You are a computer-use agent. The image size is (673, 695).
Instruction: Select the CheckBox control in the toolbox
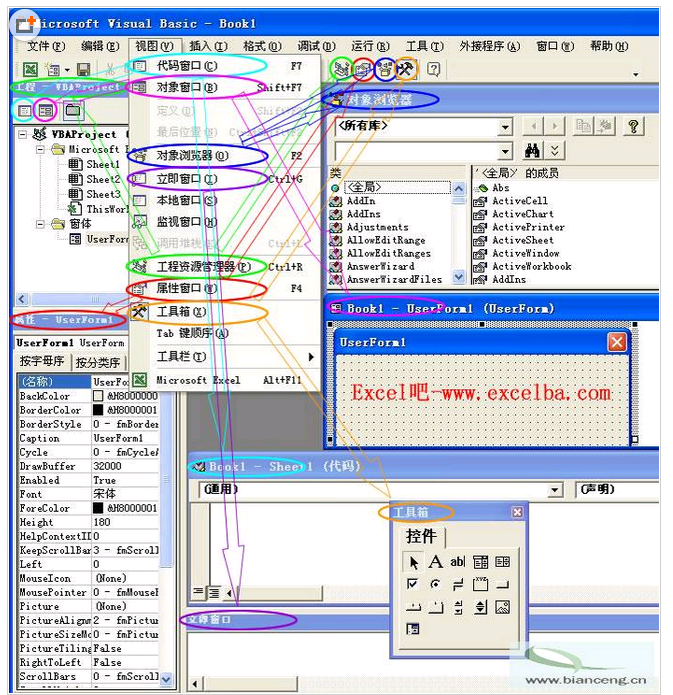(413, 584)
